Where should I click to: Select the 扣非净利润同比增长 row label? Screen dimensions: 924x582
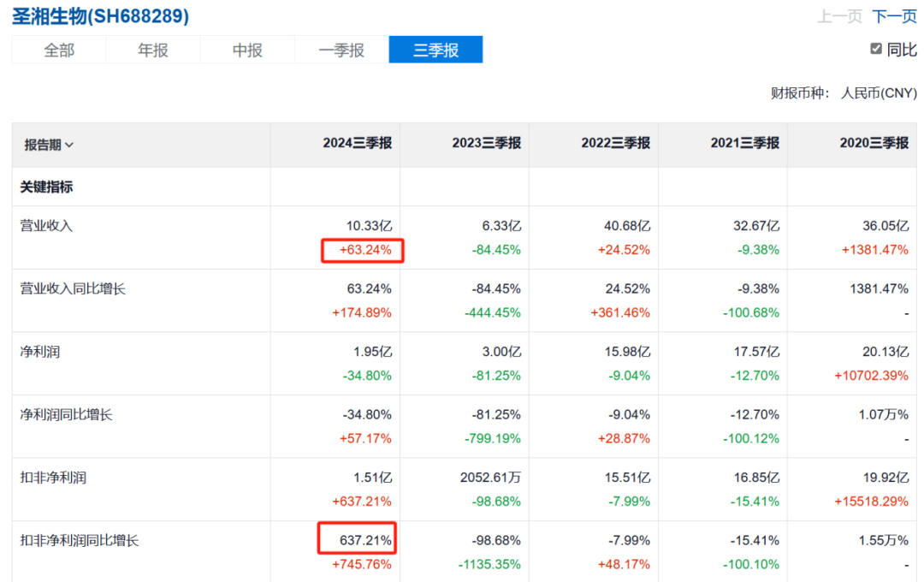click(x=80, y=541)
